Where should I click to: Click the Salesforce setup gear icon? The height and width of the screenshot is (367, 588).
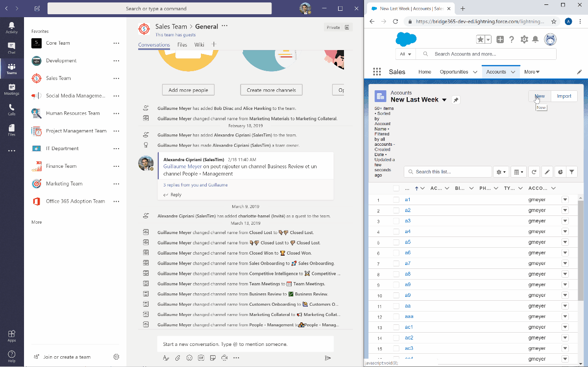coord(524,40)
